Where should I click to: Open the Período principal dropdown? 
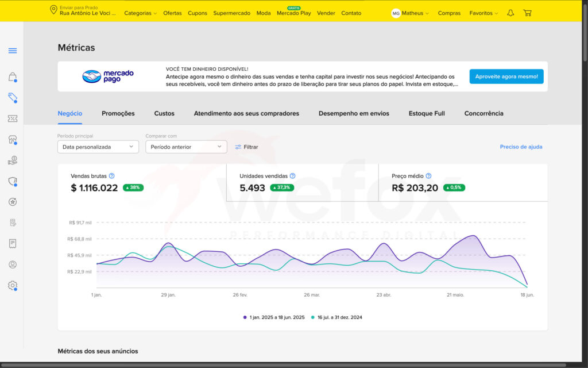[x=98, y=147]
